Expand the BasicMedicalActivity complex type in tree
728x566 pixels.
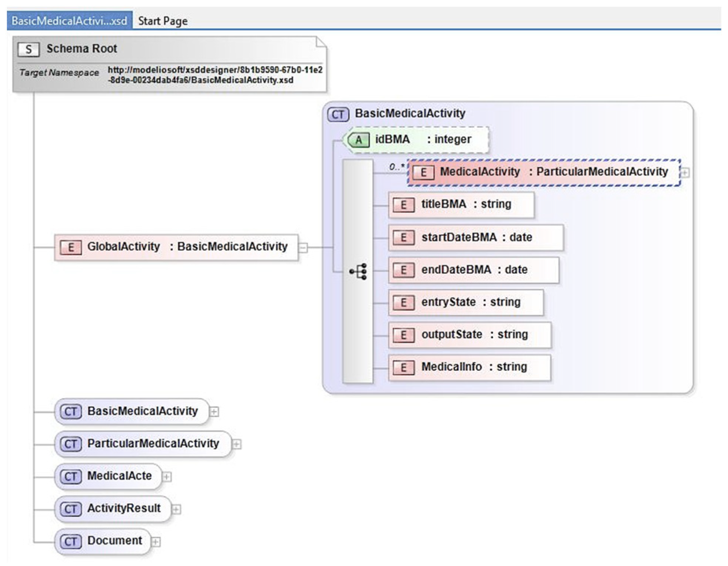point(214,412)
